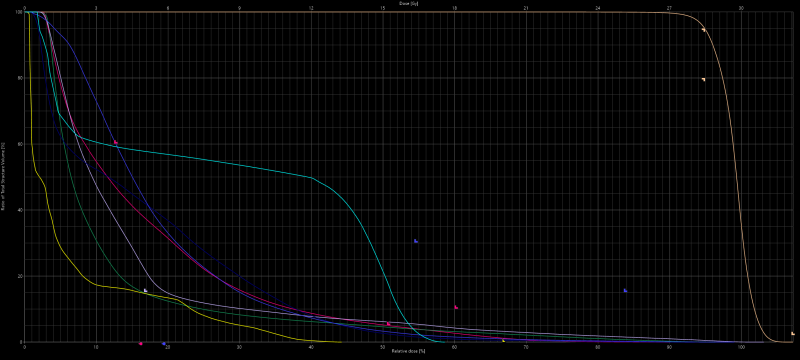The image size is (800, 360).
Task: Select the blue marker near 84% relative dose
Action: click(625, 291)
